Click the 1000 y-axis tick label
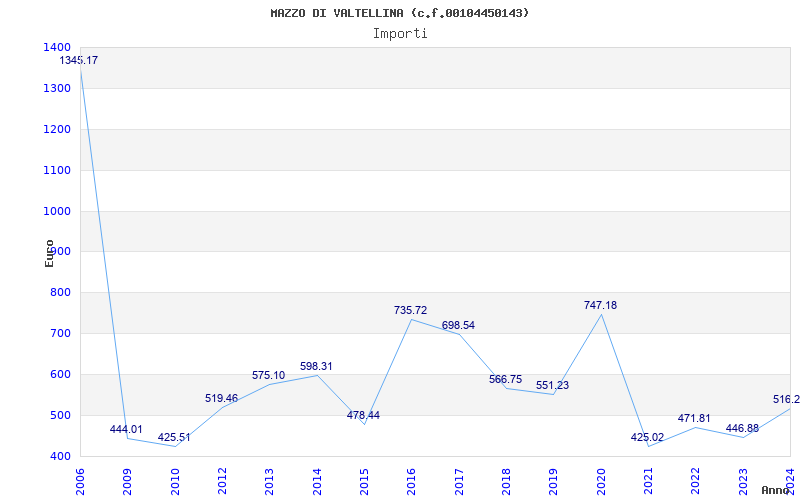 (58, 211)
